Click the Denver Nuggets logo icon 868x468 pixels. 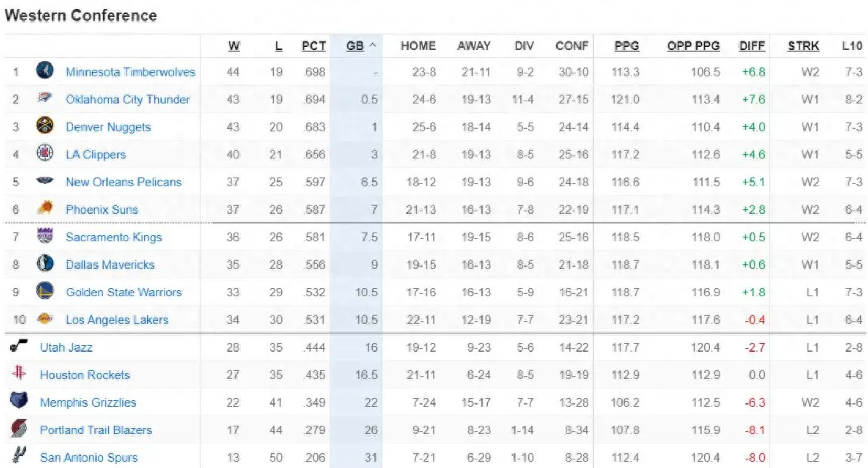[x=45, y=126]
